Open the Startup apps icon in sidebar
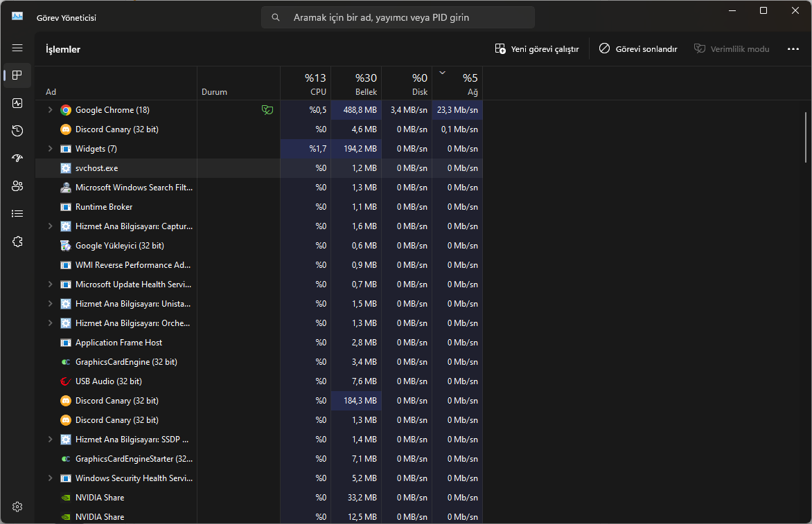Image resolution: width=812 pixels, height=524 pixels. (x=17, y=159)
